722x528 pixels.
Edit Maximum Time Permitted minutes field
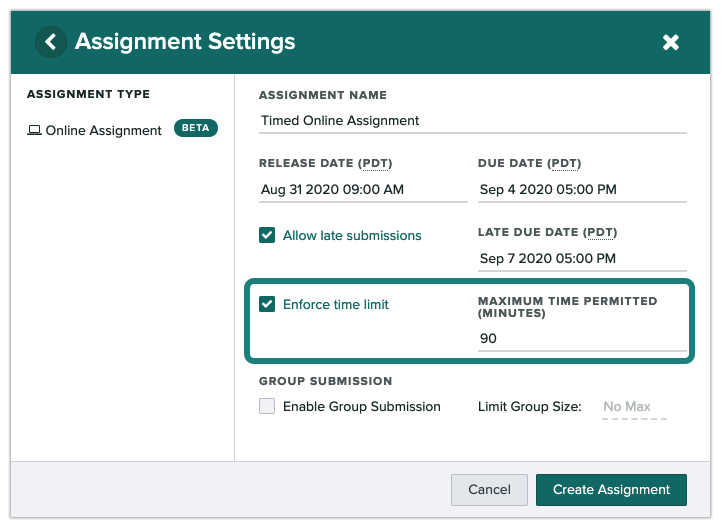pos(582,339)
